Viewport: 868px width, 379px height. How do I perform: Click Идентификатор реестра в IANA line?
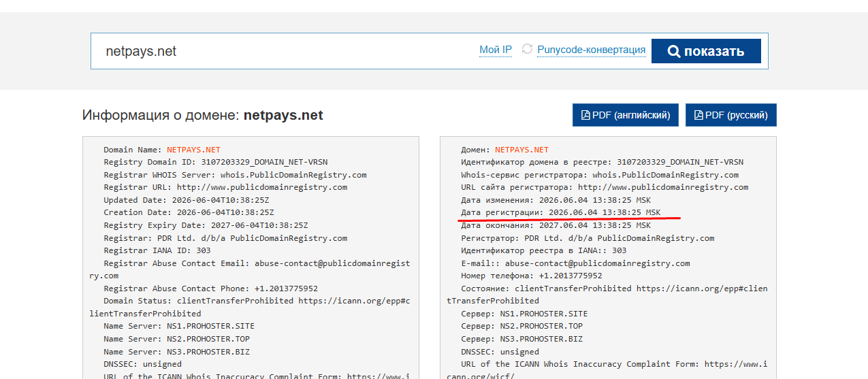543,250
